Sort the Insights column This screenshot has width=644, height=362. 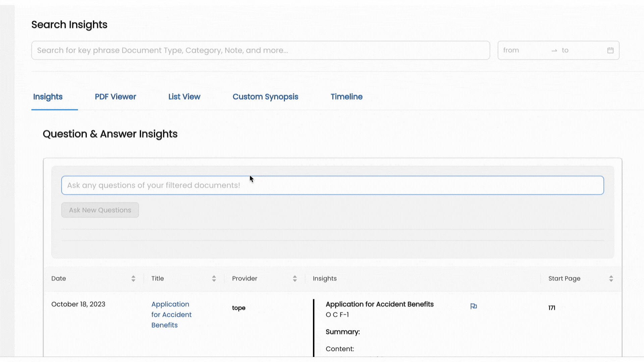(324, 278)
